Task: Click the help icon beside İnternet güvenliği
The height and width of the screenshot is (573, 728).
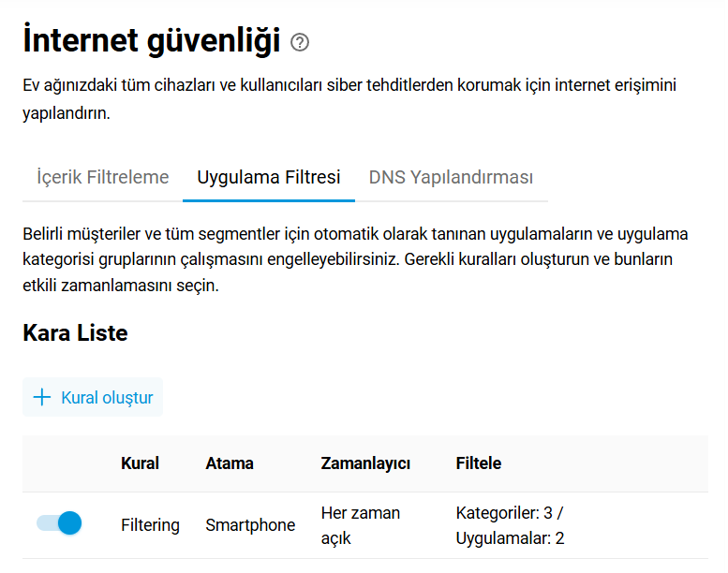Action: click(x=300, y=42)
